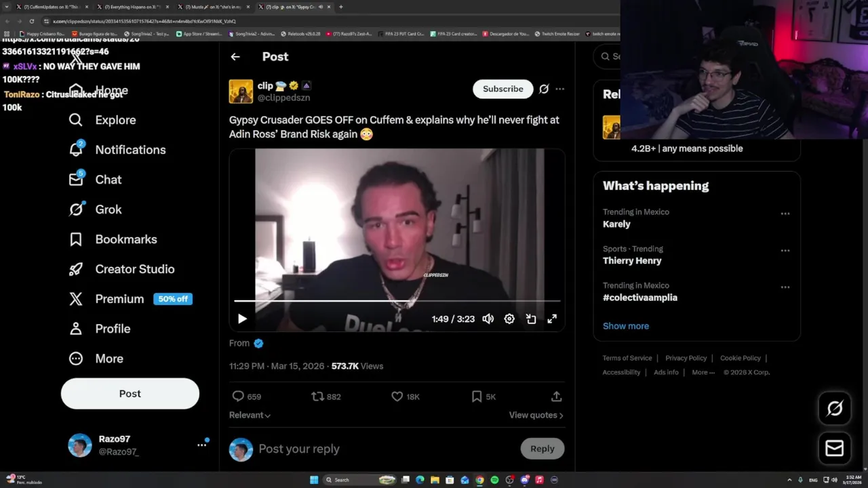Click picture-in-picture icon on the video
The image size is (868, 488).
(531, 319)
